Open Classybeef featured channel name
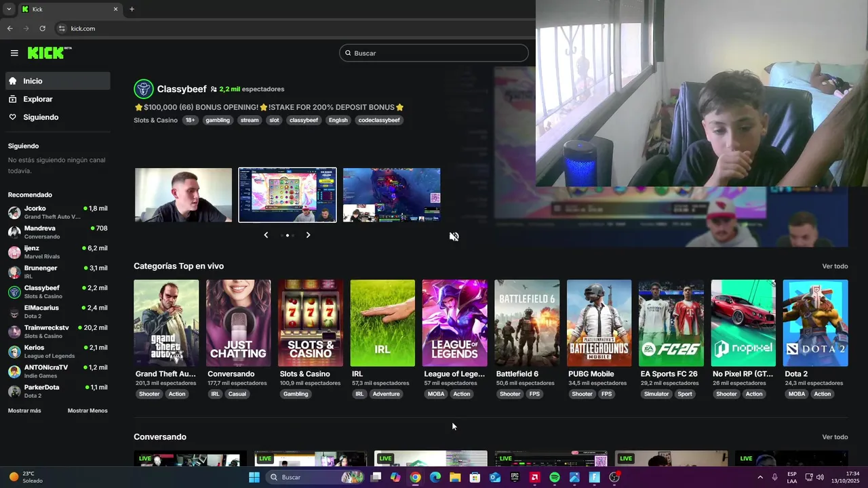Viewport: 868px width, 488px height. [182, 89]
